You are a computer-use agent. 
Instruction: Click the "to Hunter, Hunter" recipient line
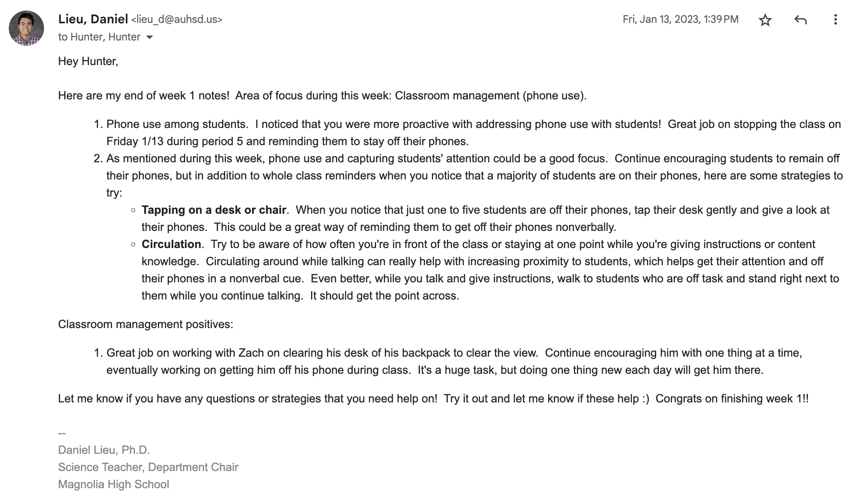[99, 37]
